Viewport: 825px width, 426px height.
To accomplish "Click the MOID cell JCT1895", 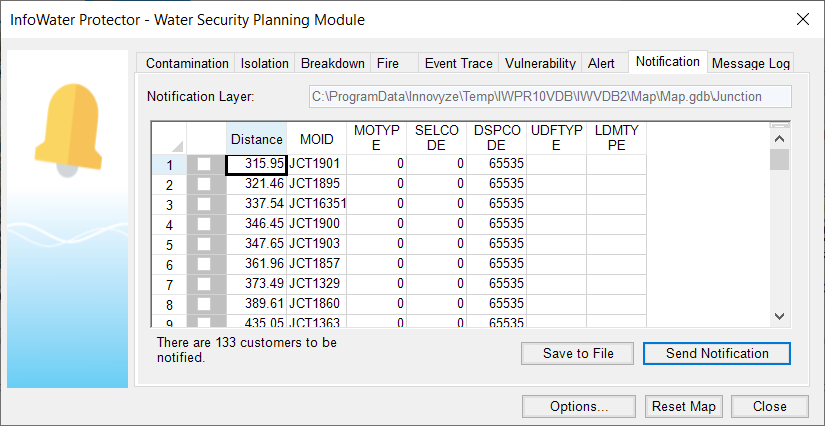I will [317, 184].
